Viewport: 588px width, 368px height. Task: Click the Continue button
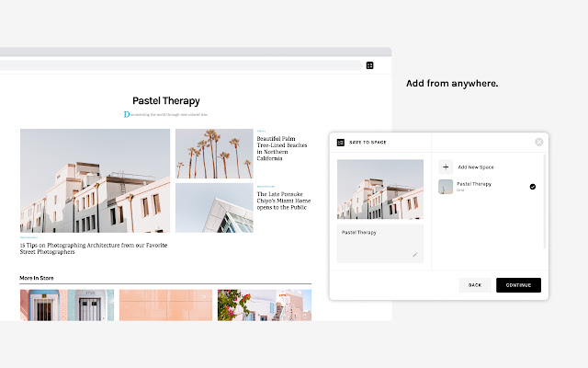[518, 285]
